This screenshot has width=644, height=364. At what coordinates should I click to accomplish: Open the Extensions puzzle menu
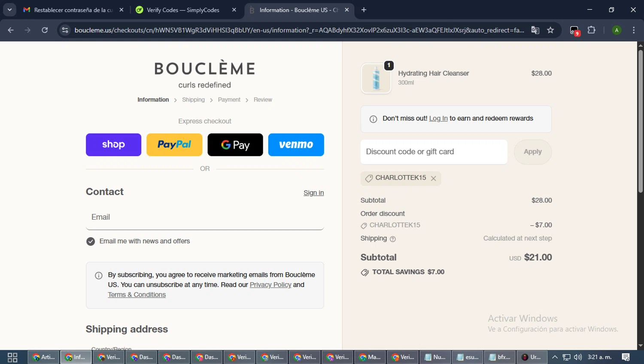click(x=592, y=30)
